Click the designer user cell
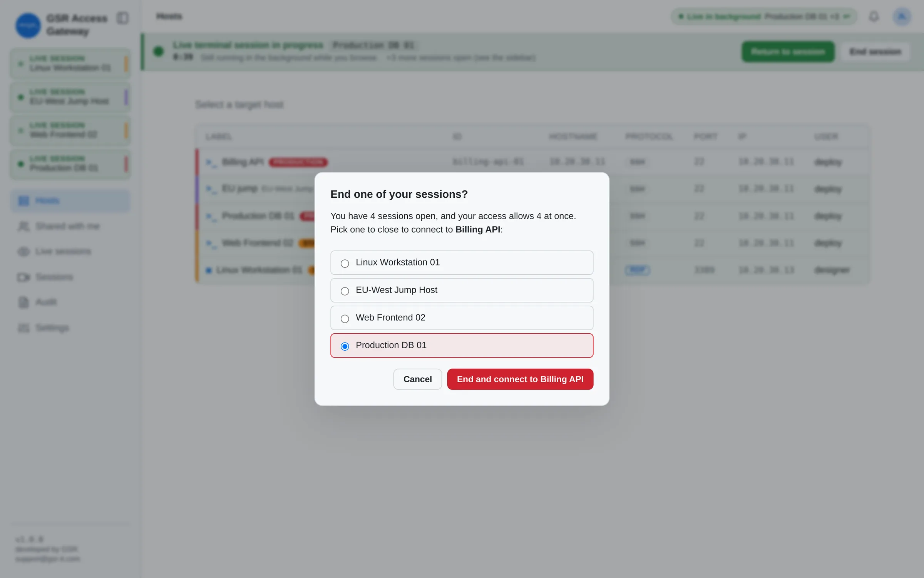924x578 pixels. pyautogui.click(x=832, y=270)
